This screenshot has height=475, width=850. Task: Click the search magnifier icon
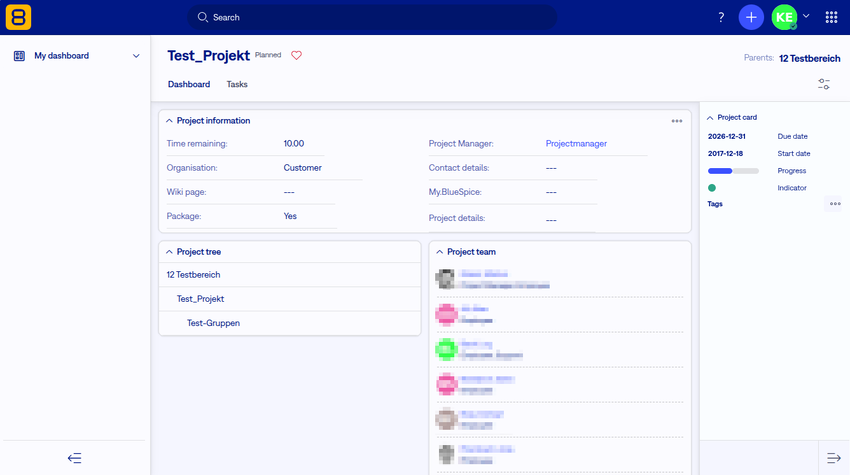(202, 17)
